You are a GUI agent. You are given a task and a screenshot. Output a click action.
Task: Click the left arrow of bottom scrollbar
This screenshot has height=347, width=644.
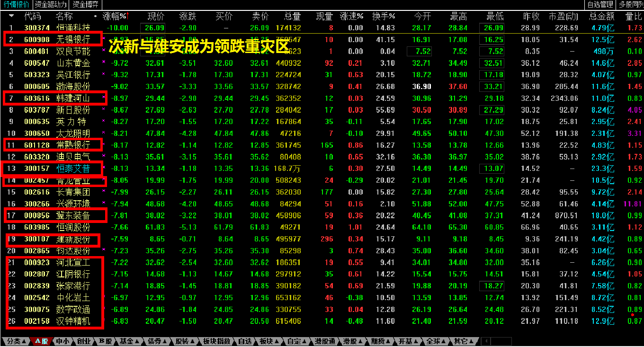click(486, 341)
